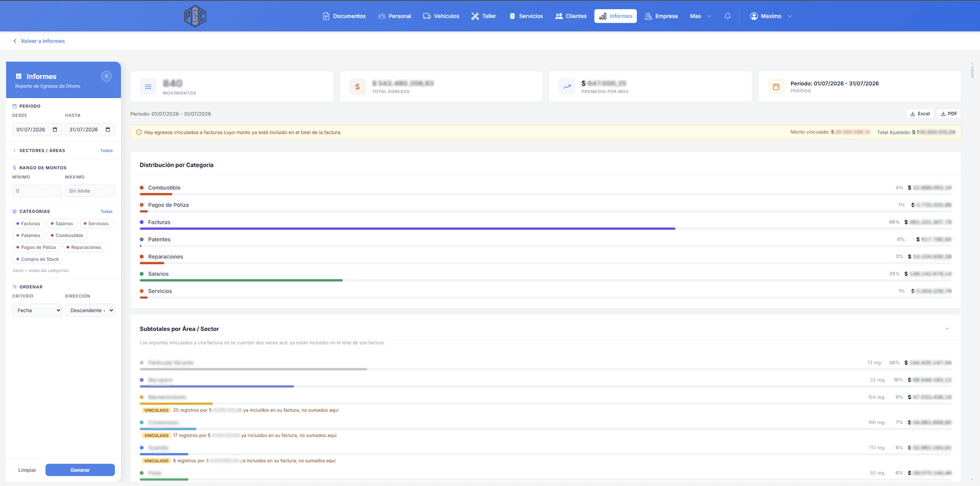Screen dimensions: 980x486
Task: Toggle the Combustible category chip
Action: [x=67, y=235]
